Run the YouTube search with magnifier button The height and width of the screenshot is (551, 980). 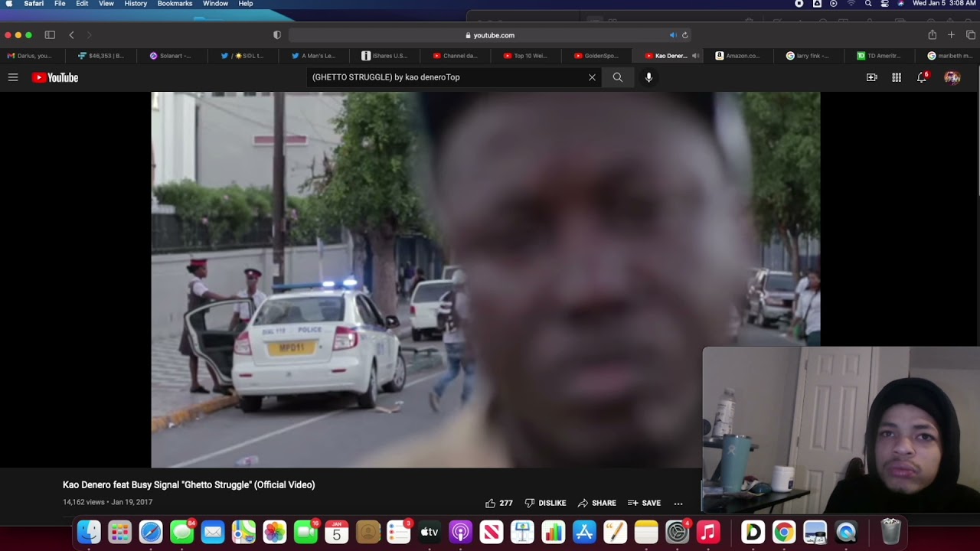(618, 77)
